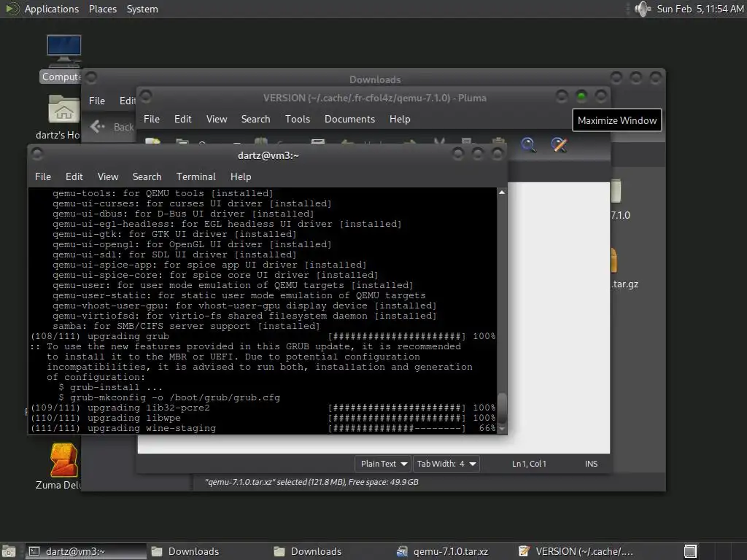Open the Help menu in terminal window
Screen dimensions: 747x560
click(241, 176)
